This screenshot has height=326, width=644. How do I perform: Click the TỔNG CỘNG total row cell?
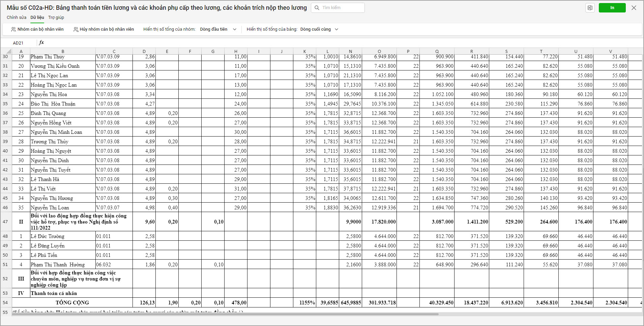click(x=72, y=303)
